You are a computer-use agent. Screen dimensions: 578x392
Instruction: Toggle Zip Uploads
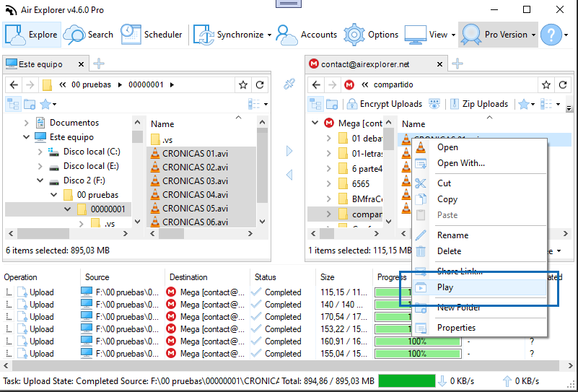click(x=479, y=104)
